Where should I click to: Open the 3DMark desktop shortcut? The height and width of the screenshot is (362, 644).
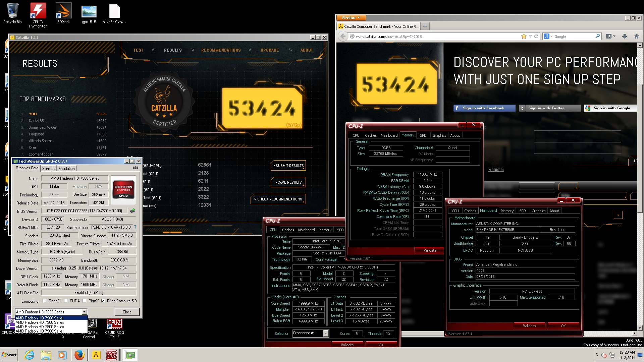[x=63, y=13]
